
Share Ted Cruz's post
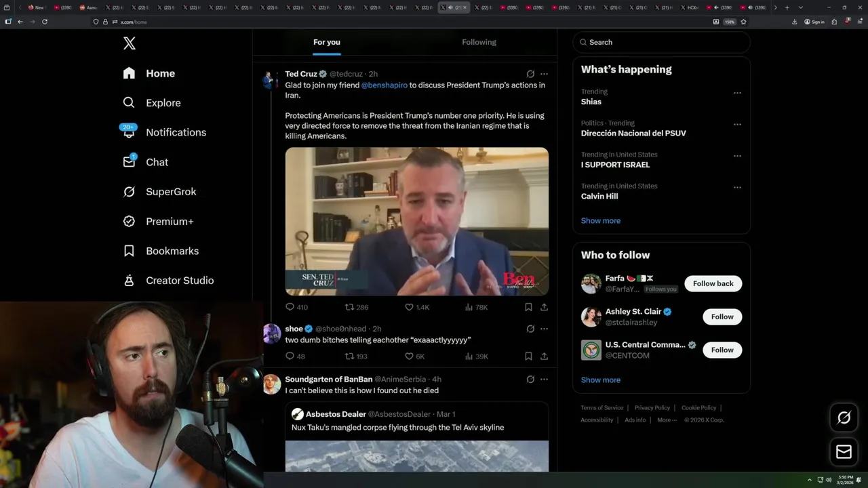click(x=544, y=307)
